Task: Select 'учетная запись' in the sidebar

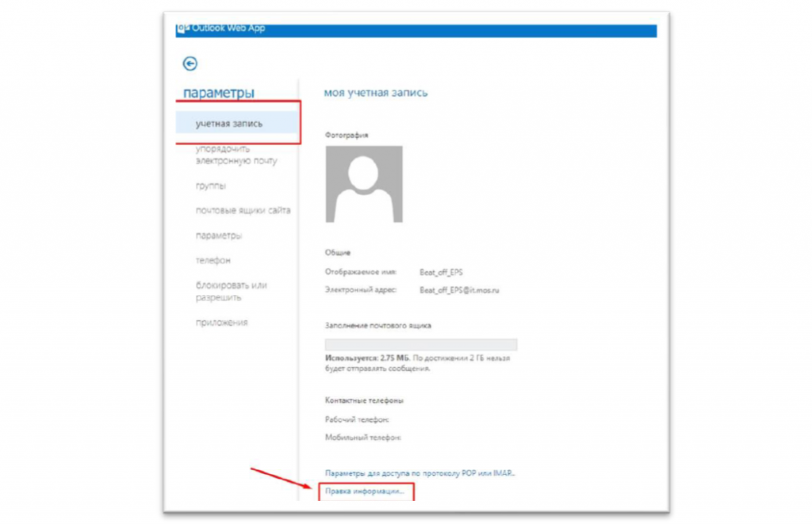Action: [229, 124]
